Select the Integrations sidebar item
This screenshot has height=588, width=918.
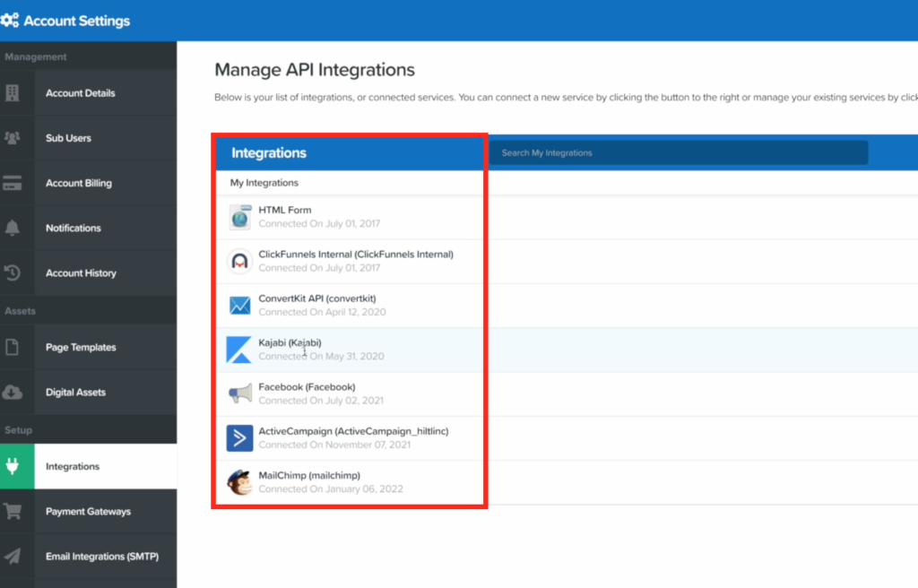pyautogui.click(x=89, y=466)
